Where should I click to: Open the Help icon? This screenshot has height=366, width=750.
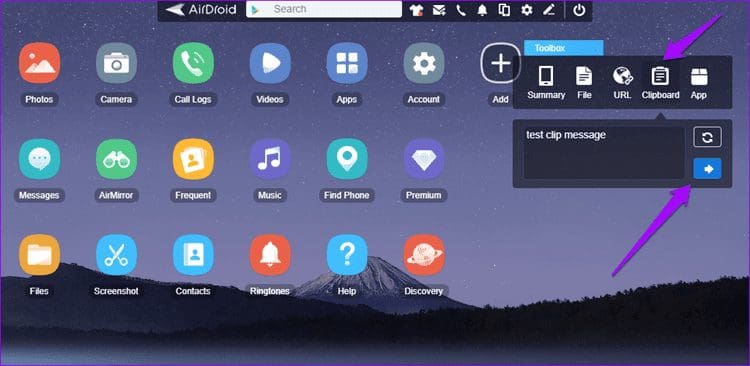click(x=347, y=255)
